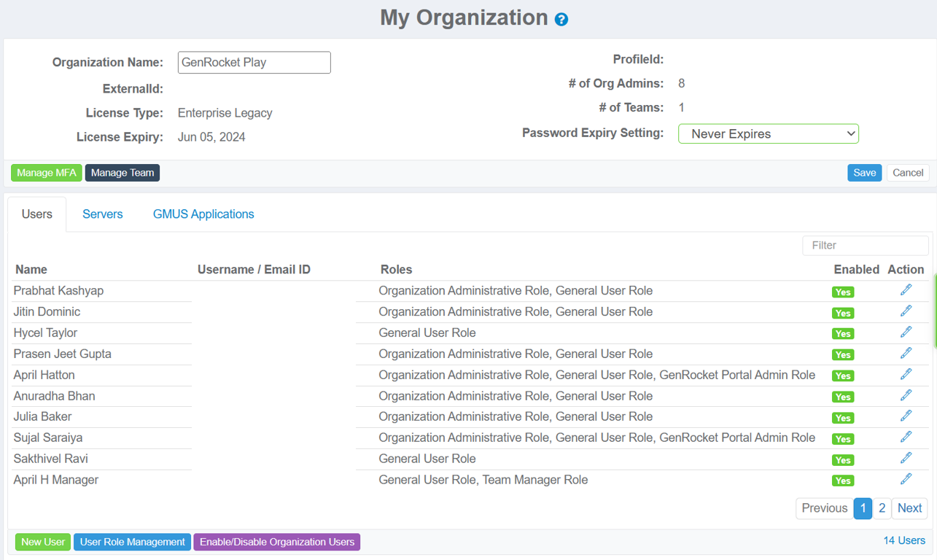Sort by the Name column header
937x560 pixels.
31,270
